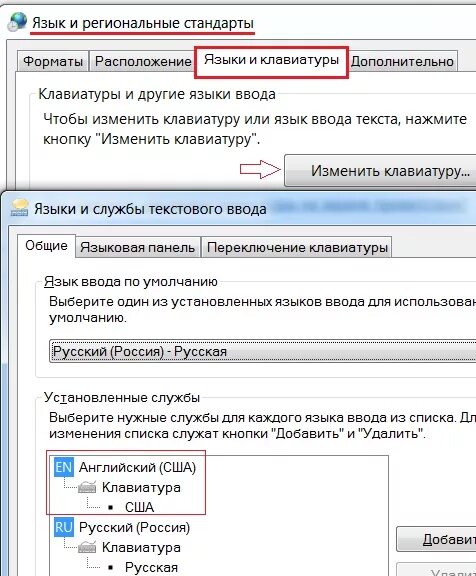Click the Язык ввода по умолчанию label
The width and height of the screenshot is (476, 576).
[x=131, y=282]
